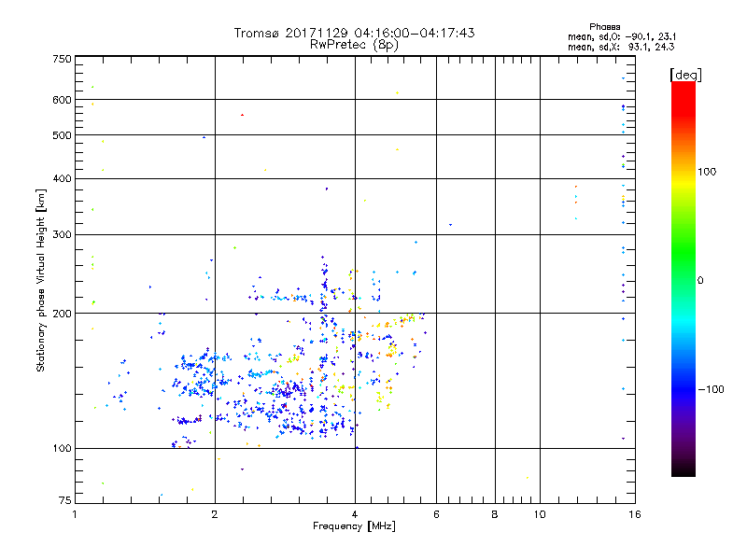Click the colorbar tick label '-100'
This screenshot has height=560, width=747.
tap(711, 389)
